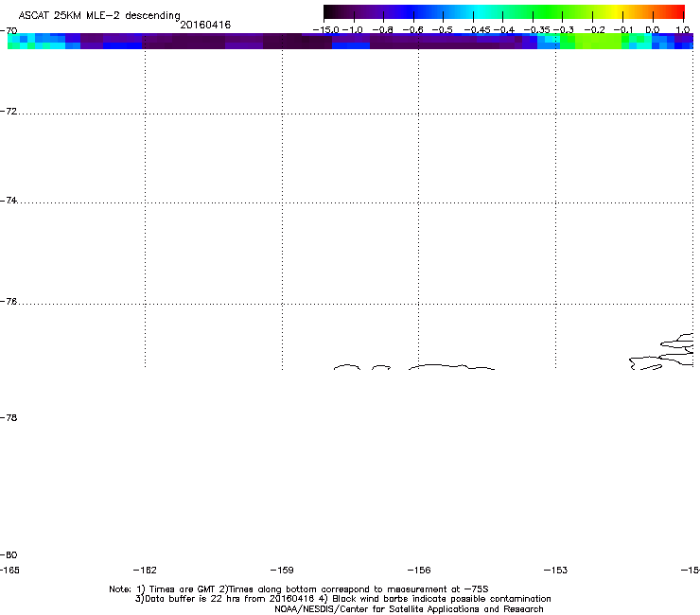Click the -70 latitude axis label

click(9, 31)
